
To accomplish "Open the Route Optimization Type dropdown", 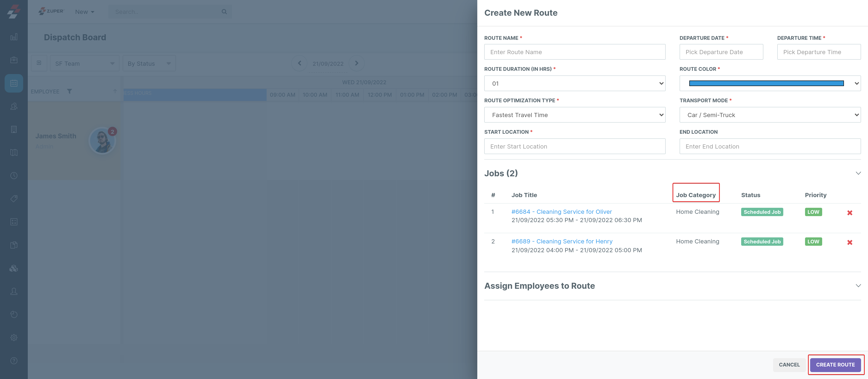I will [575, 115].
